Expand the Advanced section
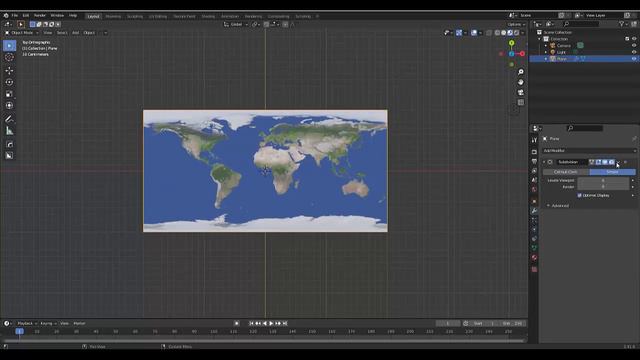This screenshot has height=360, width=640. (558, 206)
